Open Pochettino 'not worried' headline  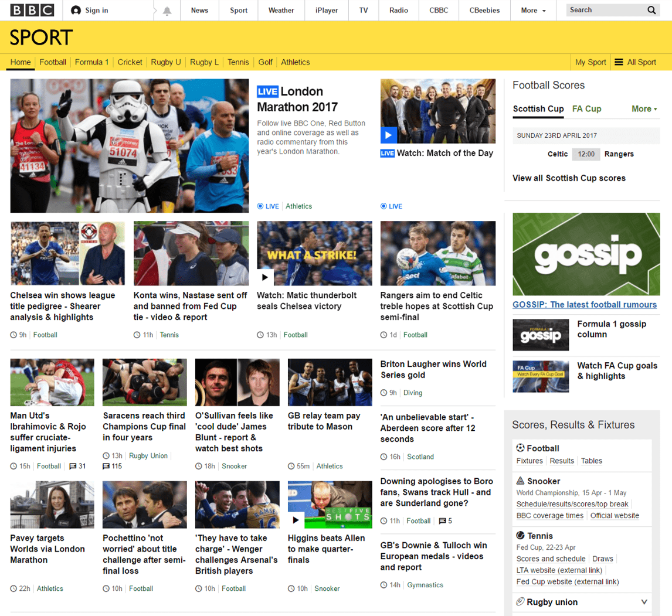144,554
